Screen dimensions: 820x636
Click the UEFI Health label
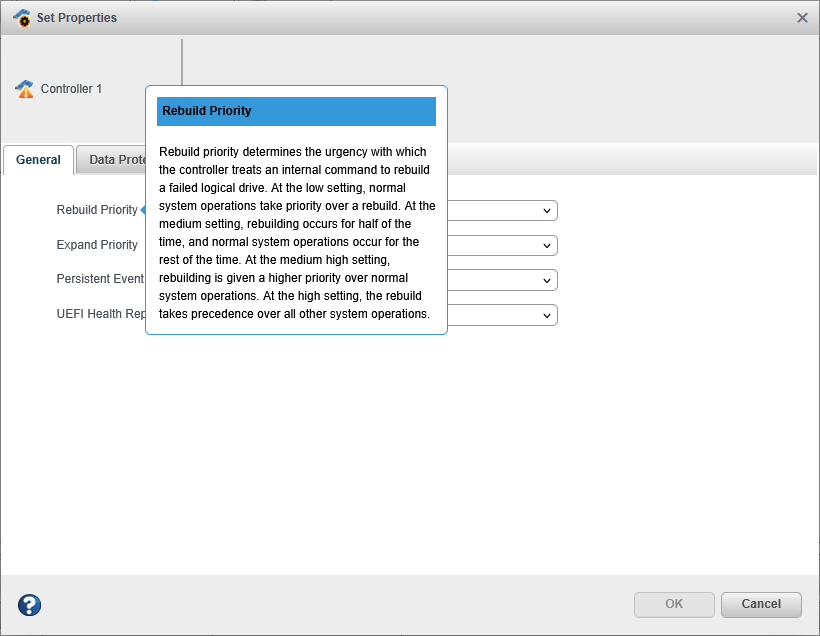coord(101,314)
